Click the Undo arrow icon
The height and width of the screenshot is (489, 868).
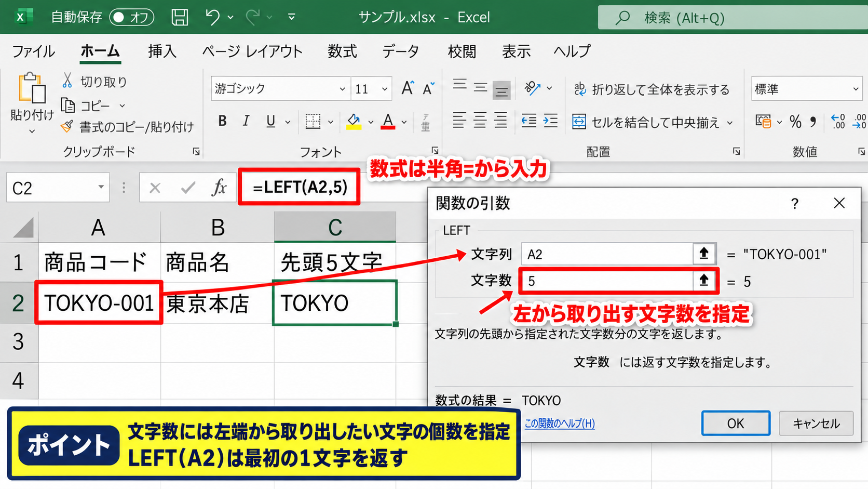pos(212,17)
